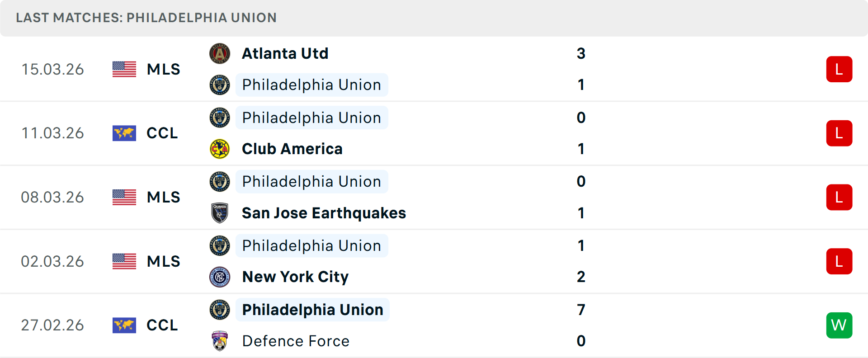The image size is (868, 358).
Task: Click the New York City team name
Action: pos(295,277)
